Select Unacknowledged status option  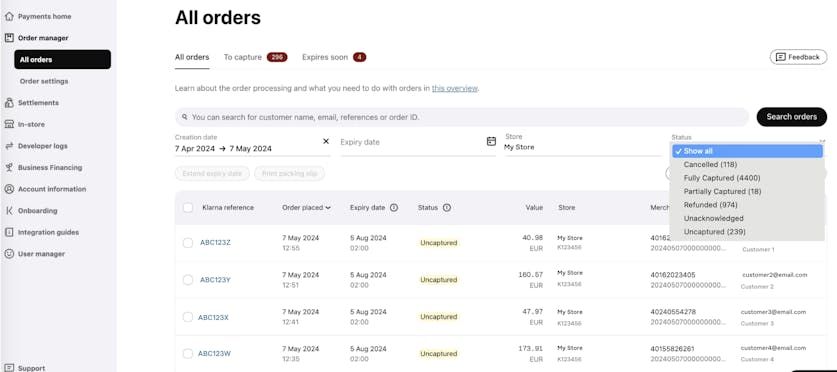pyautogui.click(x=747, y=218)
